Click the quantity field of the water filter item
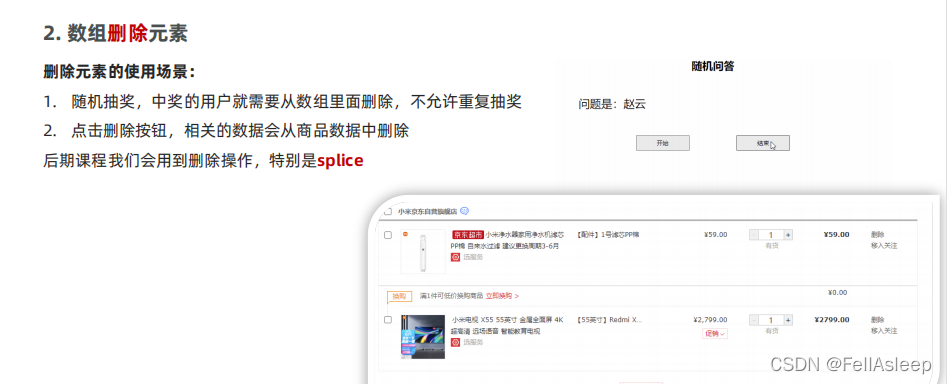947x384 pixels. [x=771, y=235]
